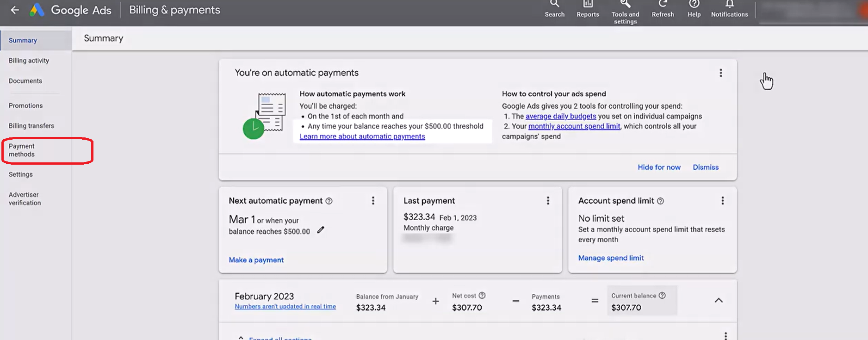Image resolution: width=868 pixels, height=340 pixels.
Task: Open average daily budgets link
Action: point(561,117)
